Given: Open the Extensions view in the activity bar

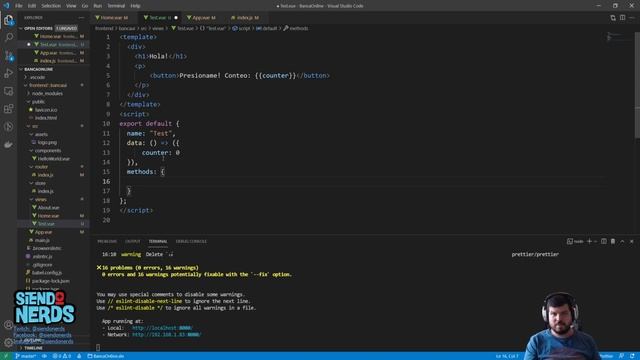Looking at the screenshot, I should (9, 109).
